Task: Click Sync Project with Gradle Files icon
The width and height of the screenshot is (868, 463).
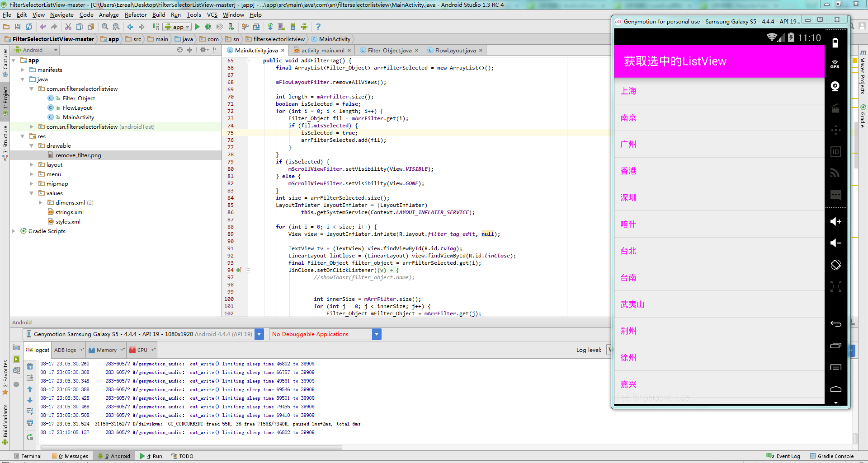Action: click(270, 27)
